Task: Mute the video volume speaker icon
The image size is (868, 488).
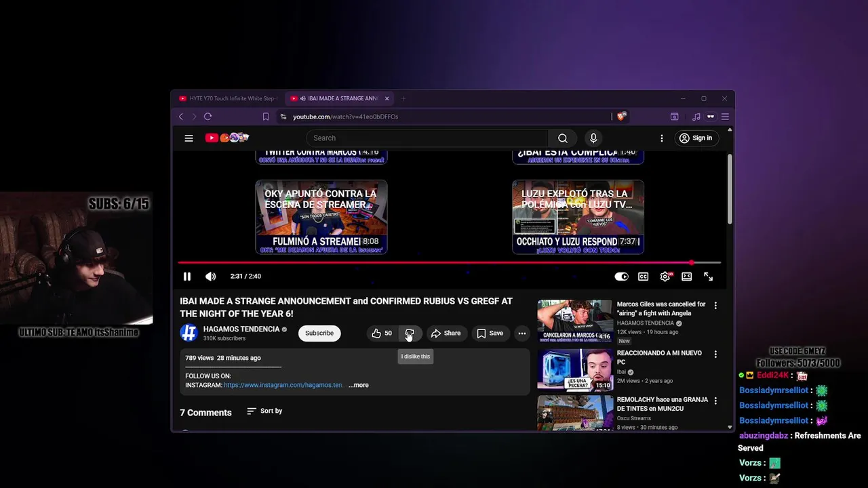Action: 211,277
